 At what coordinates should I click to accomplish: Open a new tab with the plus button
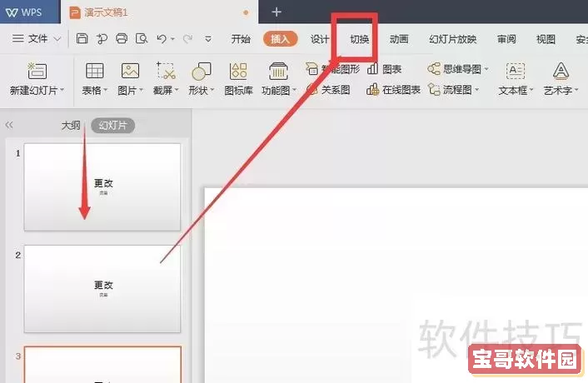tap(277, 12)
